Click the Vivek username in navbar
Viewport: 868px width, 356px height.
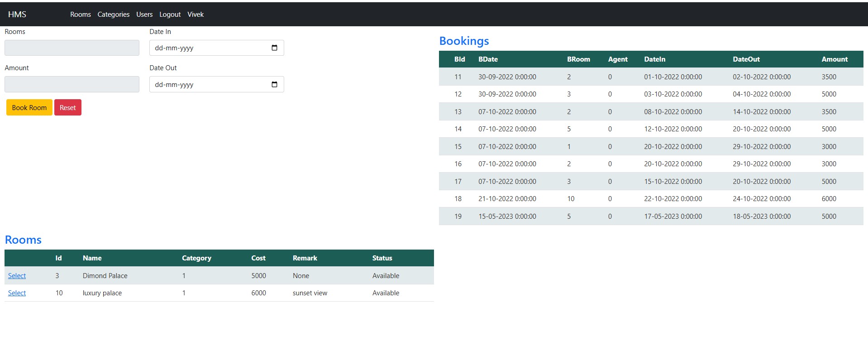tap(196, 14)
